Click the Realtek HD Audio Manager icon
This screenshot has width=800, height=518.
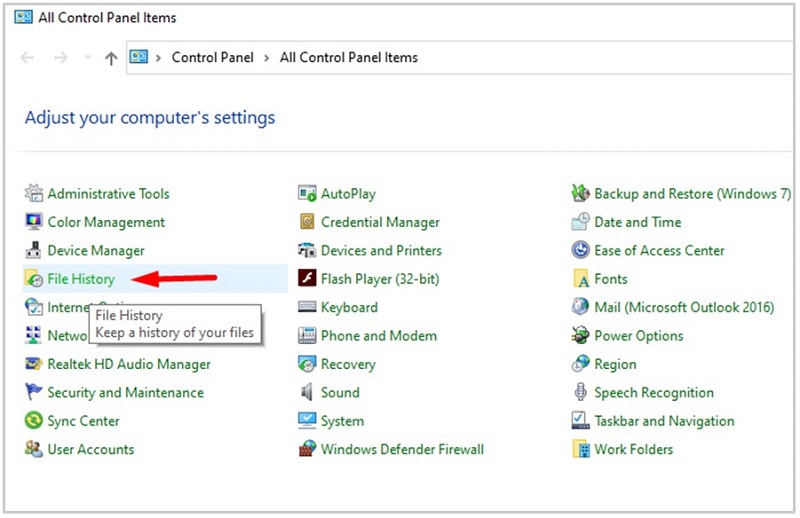pos(34,365)
